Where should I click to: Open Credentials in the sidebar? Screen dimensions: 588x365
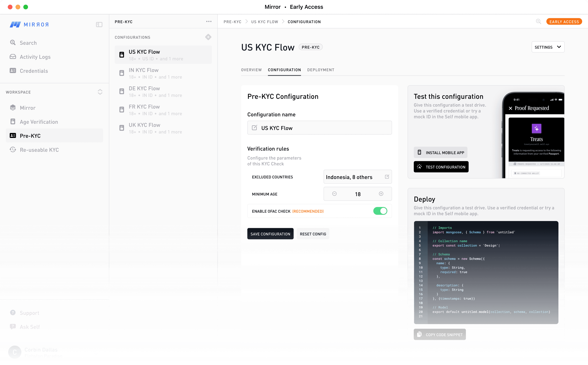coord(34,71)
